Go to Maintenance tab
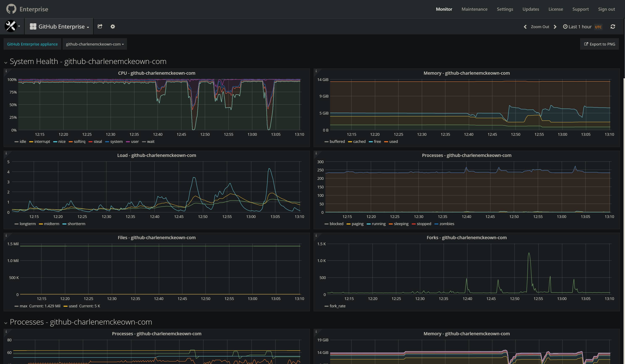This screenshot has height=364, width=625. [475, 9]
